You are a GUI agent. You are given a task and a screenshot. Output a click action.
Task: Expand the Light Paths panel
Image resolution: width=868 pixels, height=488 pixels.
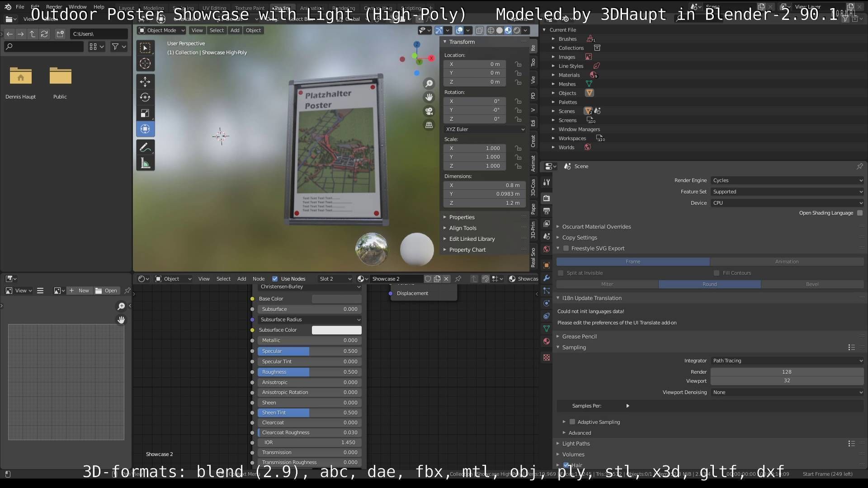point(576,444)
